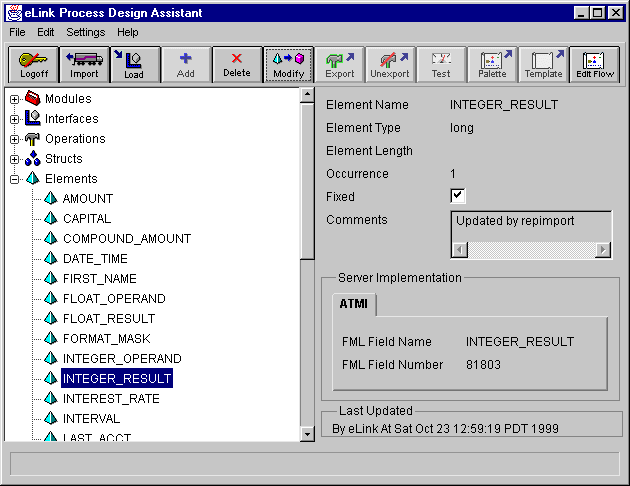Screen dimensions: 630x486
Task: Open the Template toolbar button
Action: click(543, 65)
